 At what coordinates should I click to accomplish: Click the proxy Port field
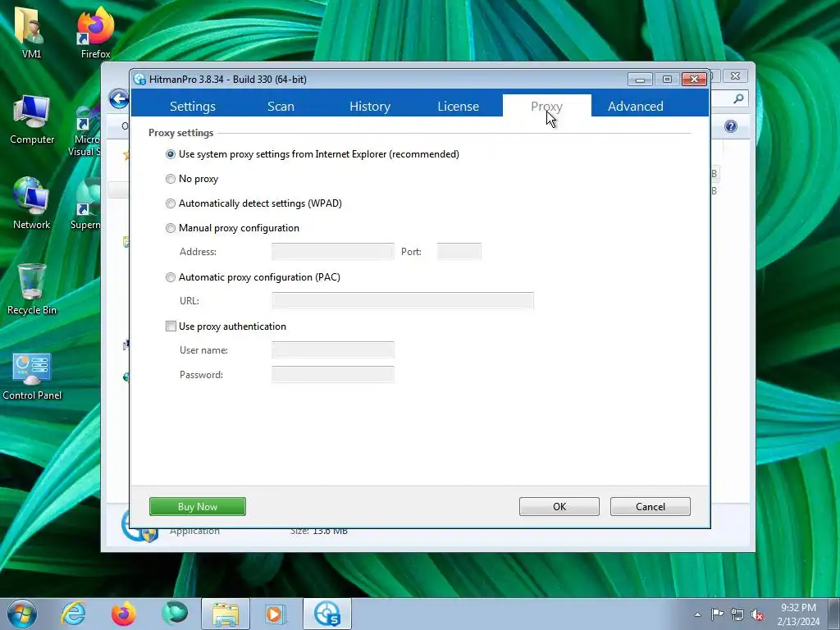coord(459,251)
